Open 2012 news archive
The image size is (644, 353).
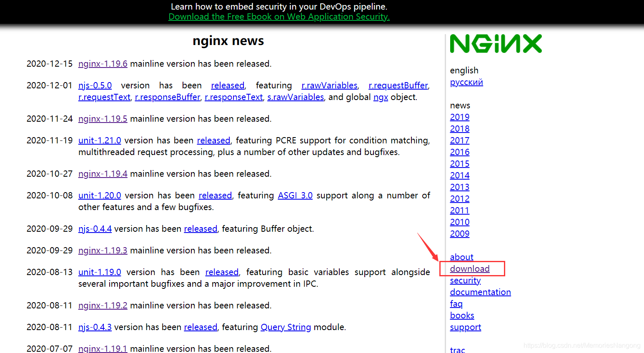(x=460, y=199)
